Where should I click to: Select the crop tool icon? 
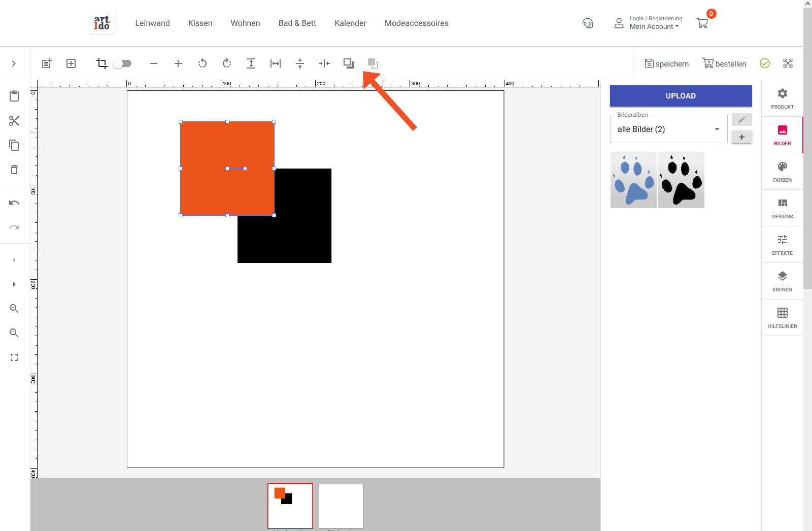101,63
